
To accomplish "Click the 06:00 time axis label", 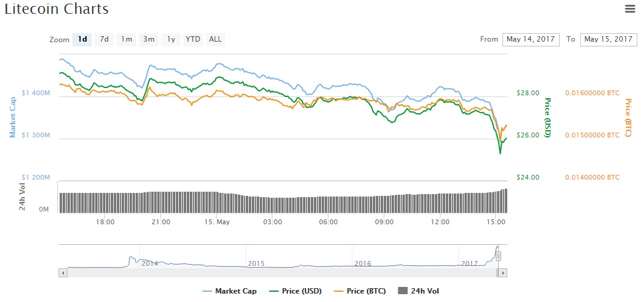I will click(x=328, y=222).
